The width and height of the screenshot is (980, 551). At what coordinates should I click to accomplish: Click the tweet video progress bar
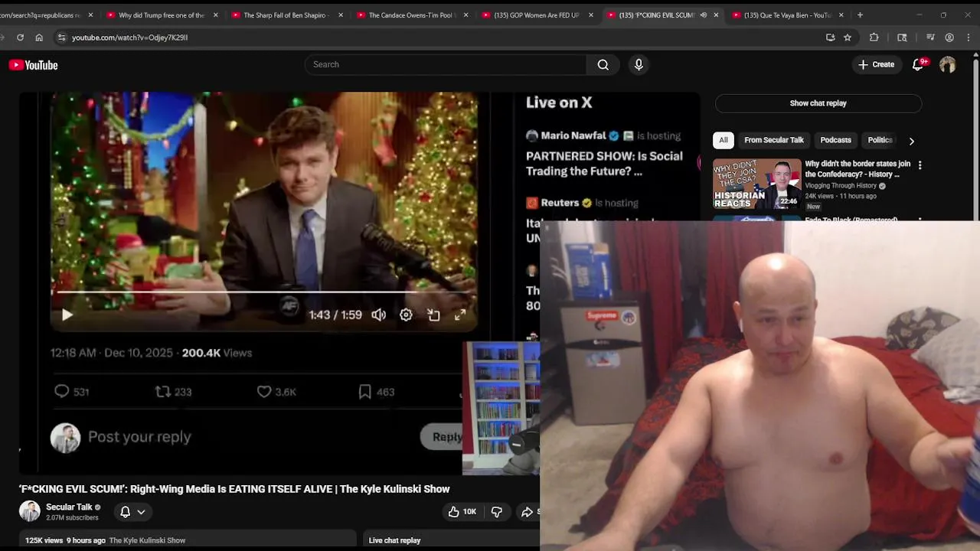264,292
